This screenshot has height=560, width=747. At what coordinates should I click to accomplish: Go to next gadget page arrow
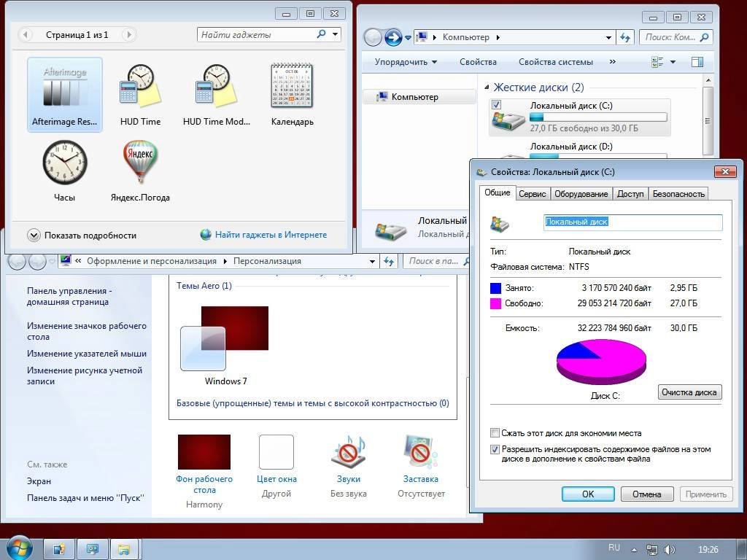[x=128, y=34]
